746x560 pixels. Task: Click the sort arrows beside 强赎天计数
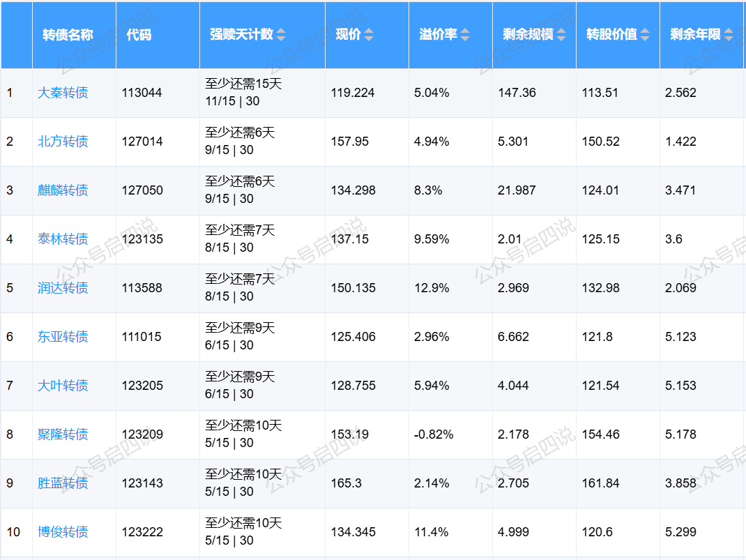(281, 35)
